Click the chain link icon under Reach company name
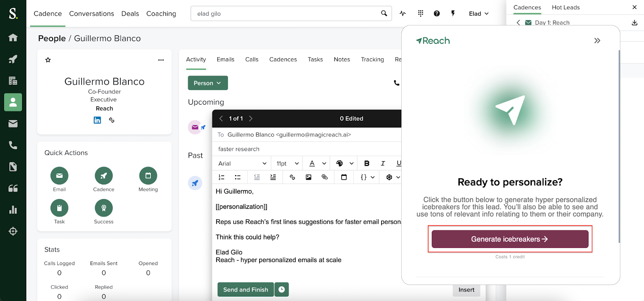 click(x=112, y=120)
